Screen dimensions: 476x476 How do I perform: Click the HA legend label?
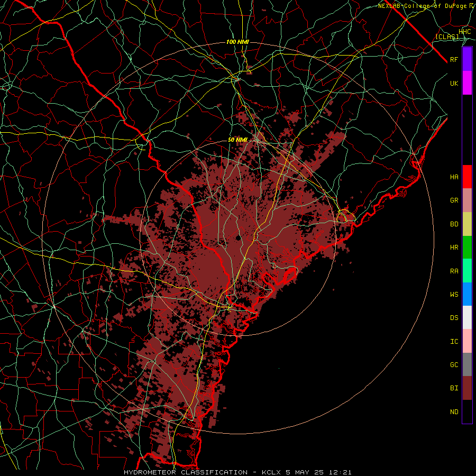[454, 177]
